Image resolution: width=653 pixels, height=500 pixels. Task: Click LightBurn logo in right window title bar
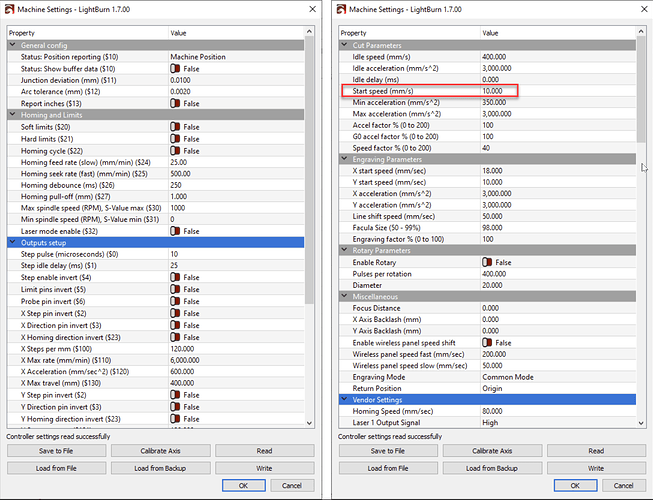click(341, 9)
